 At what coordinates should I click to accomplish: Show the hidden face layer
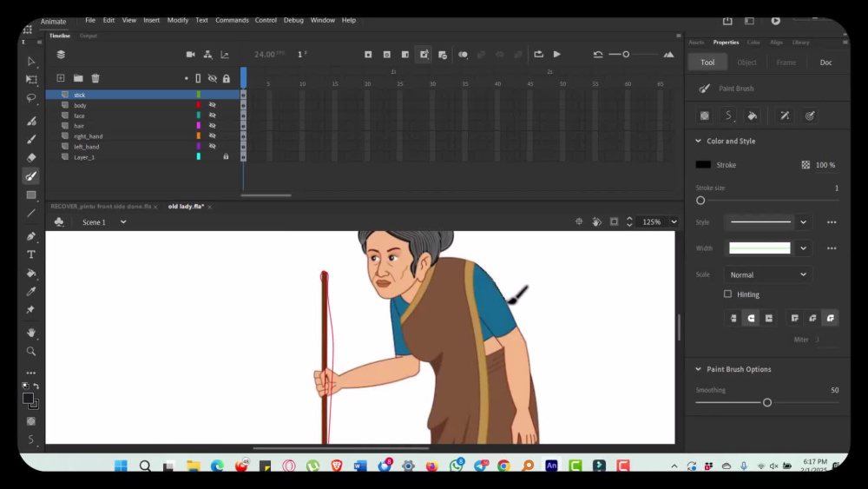pyautogui.click(x=212, y=116)
